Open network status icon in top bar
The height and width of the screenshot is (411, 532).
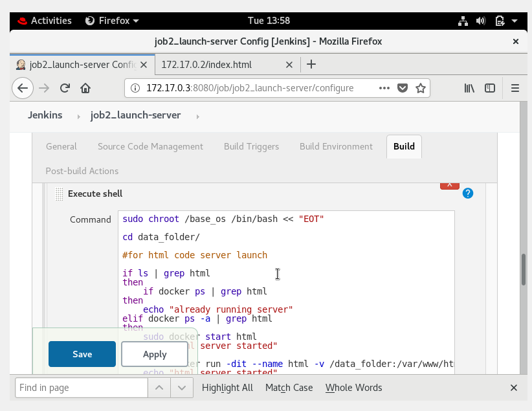coord(463,21)
